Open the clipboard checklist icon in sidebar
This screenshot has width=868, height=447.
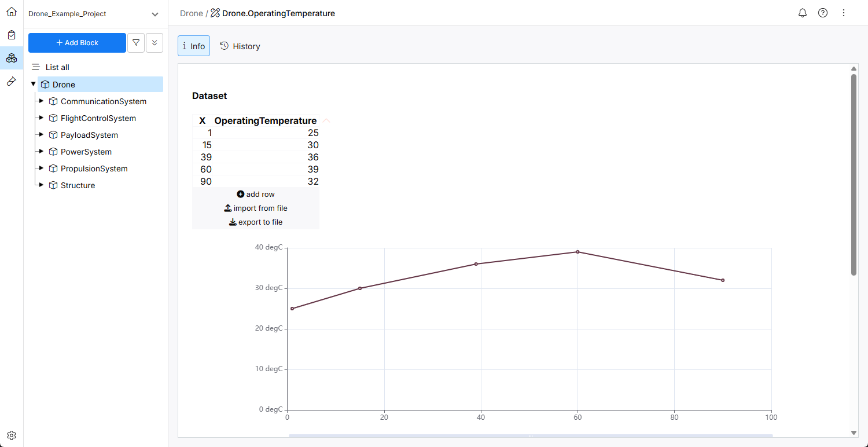coord(12,35)
